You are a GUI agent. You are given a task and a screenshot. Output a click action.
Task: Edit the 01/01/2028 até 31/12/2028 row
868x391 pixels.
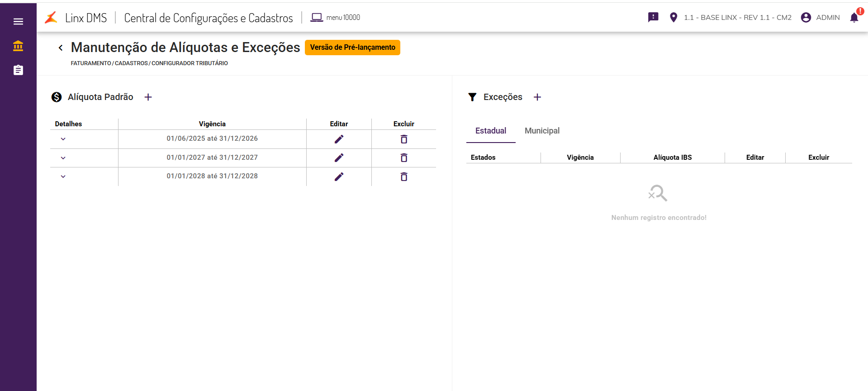[339, 176]
